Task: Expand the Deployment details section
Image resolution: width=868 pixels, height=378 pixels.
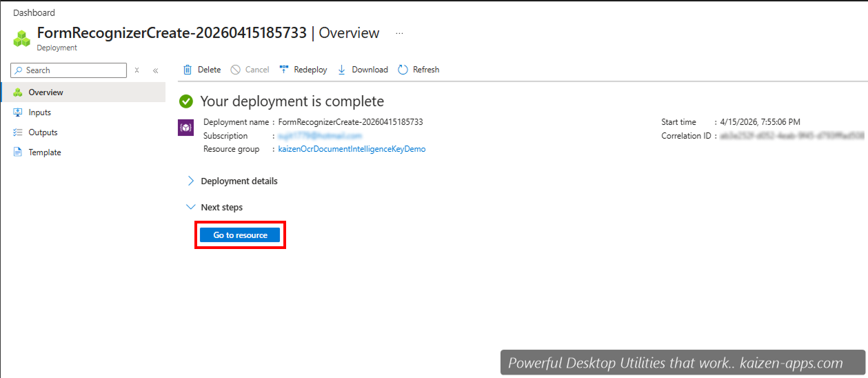Action: click(x=232, y=181)
